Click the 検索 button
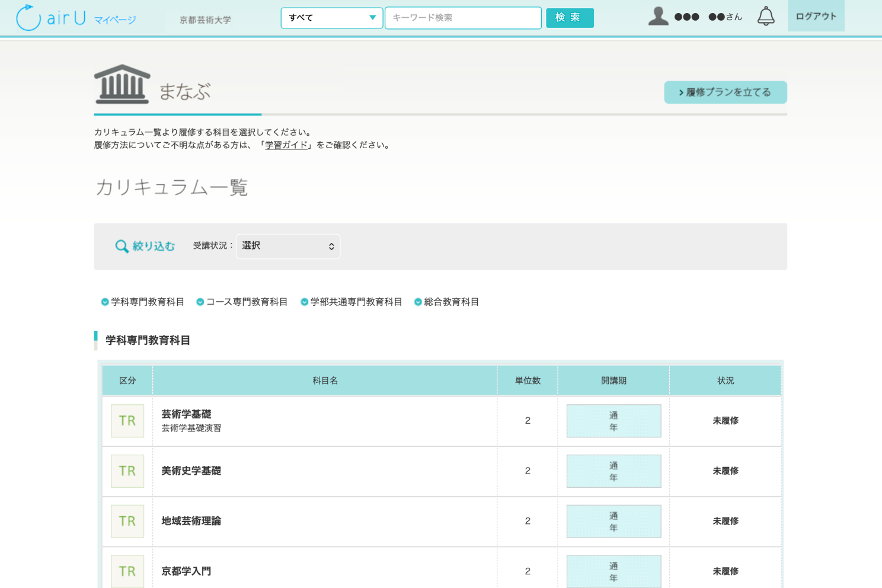The height and width of the screenshot is (588, 882). click(x=570, y=18)
